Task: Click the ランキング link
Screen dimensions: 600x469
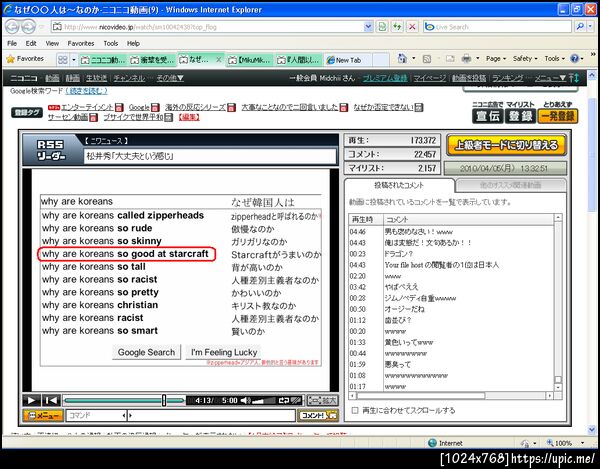Action: (x=507, y=78)
